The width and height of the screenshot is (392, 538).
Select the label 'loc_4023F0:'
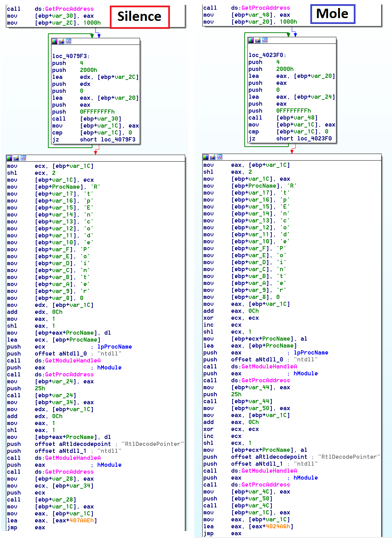click(x=268, y=55)
